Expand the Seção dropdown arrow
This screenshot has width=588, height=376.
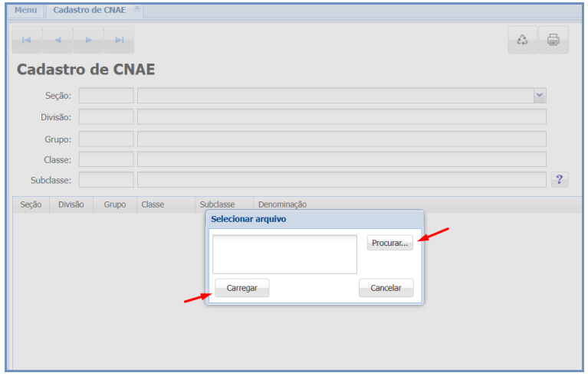click(539, 95)
